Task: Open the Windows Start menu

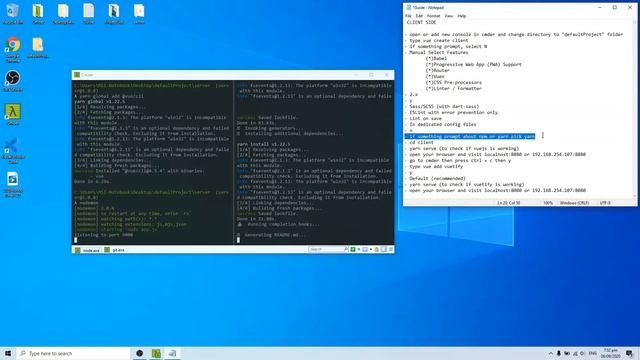Action: [8, 353]
